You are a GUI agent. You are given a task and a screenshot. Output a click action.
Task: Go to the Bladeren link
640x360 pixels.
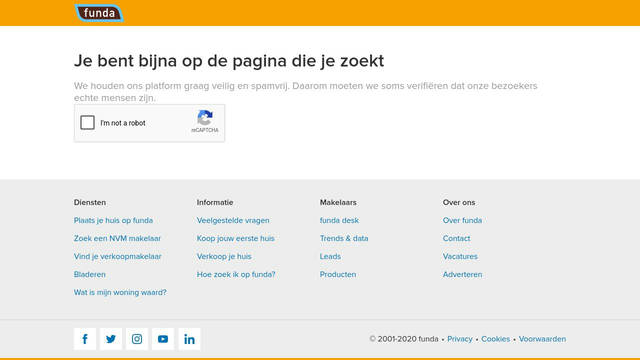click(x=90, y=274)
